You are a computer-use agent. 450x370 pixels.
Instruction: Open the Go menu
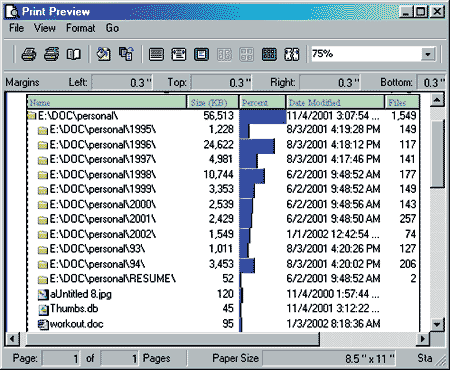point(112,28)
